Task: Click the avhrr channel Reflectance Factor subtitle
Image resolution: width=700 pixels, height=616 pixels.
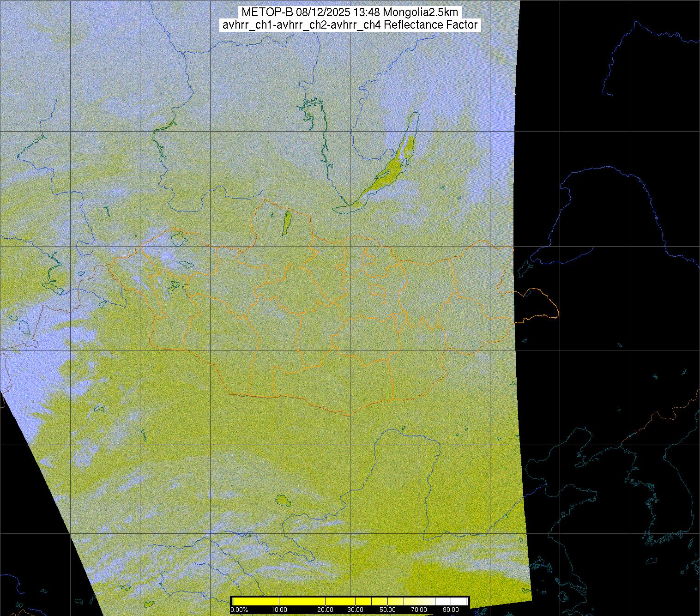Action: click(x=350, y=25)
